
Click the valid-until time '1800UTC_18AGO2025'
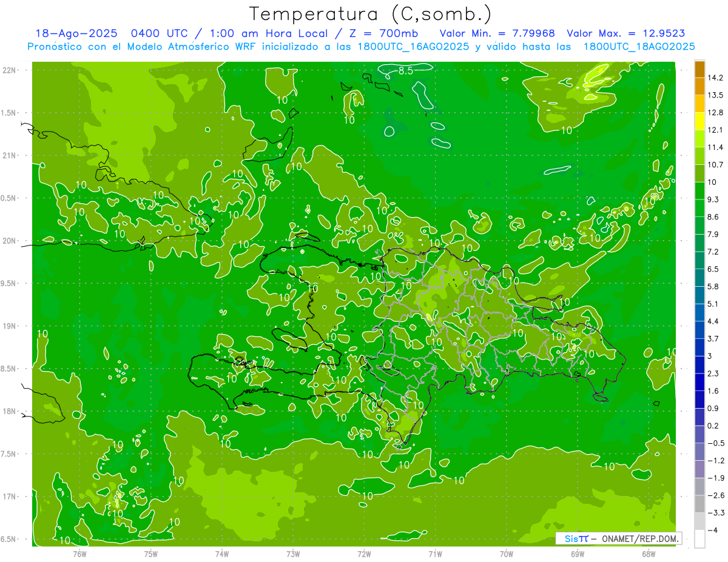[x=639, y=47]
